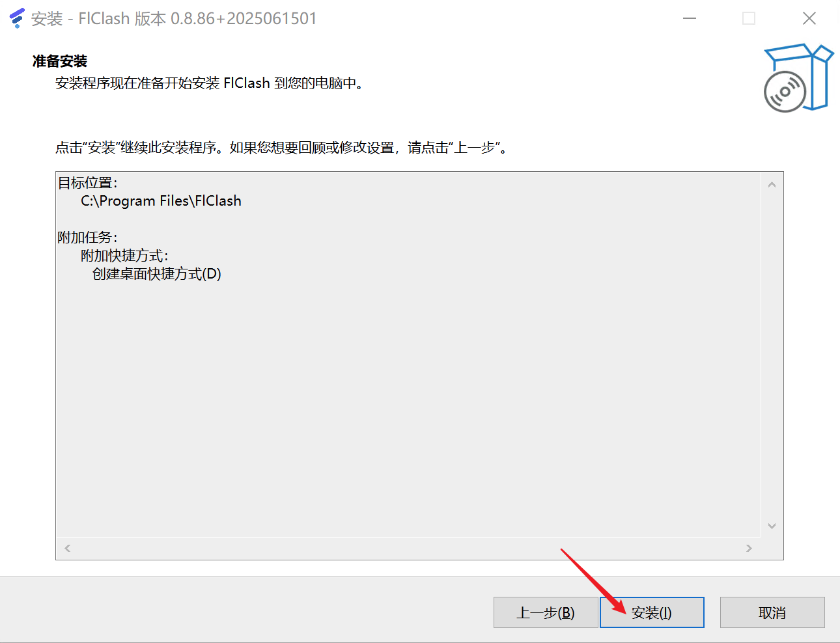Click the C:\Program Files\FlClash path line
Viewport: 840px width, 643px height.
[x=161, y=201]
